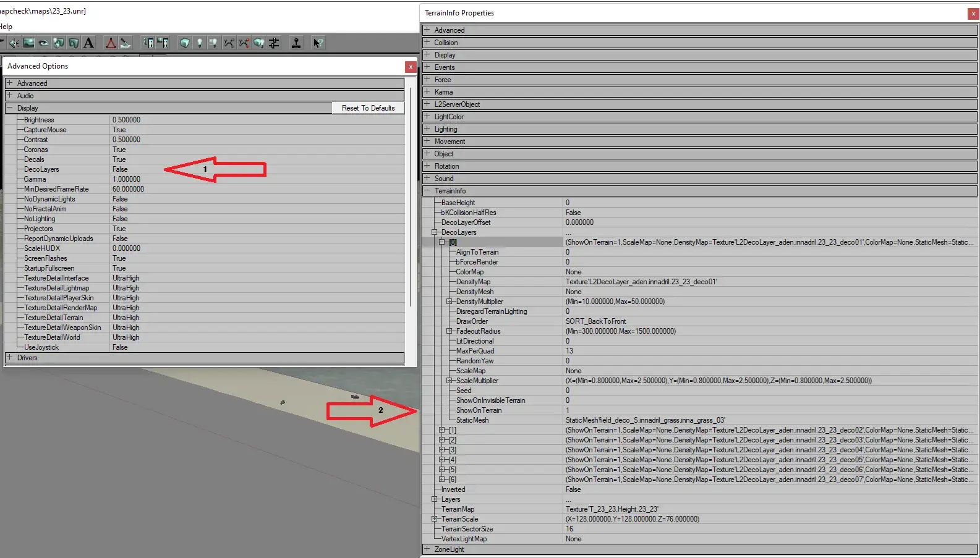Expand TerrainScale property node
Screen dimensions: 980x558
click(435, 519)
